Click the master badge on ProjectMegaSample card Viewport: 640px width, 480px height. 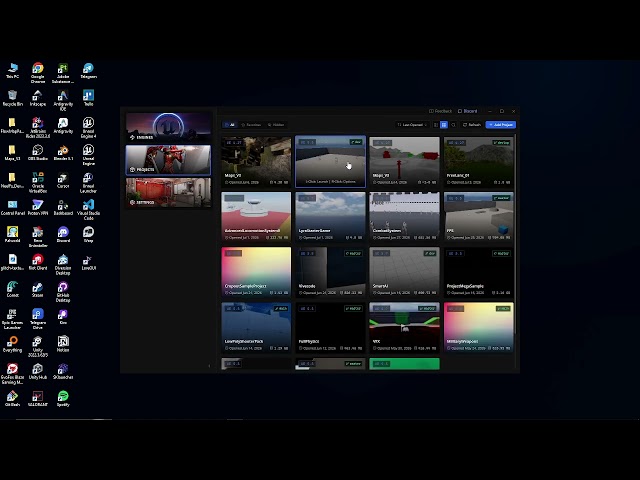pos(502,253)
